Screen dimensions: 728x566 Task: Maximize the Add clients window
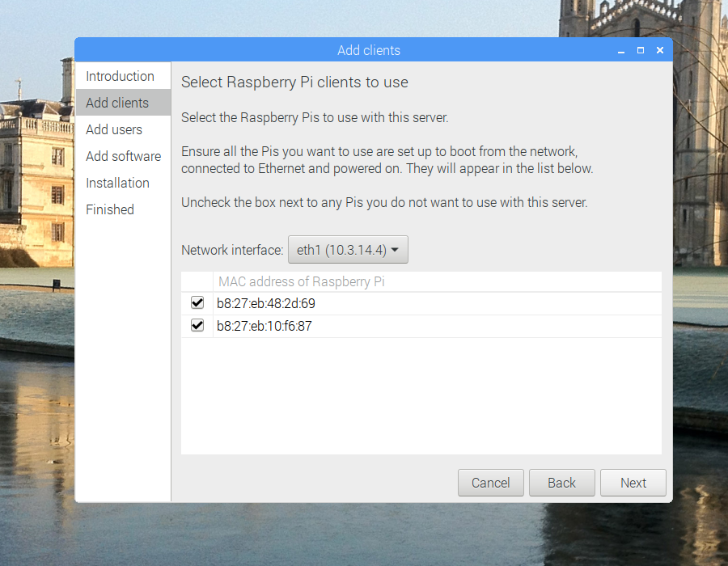coord(640,50)
